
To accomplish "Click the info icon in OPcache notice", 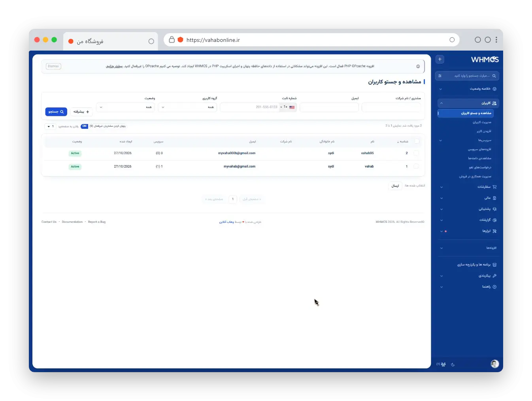I will click(x=418, y=66).
